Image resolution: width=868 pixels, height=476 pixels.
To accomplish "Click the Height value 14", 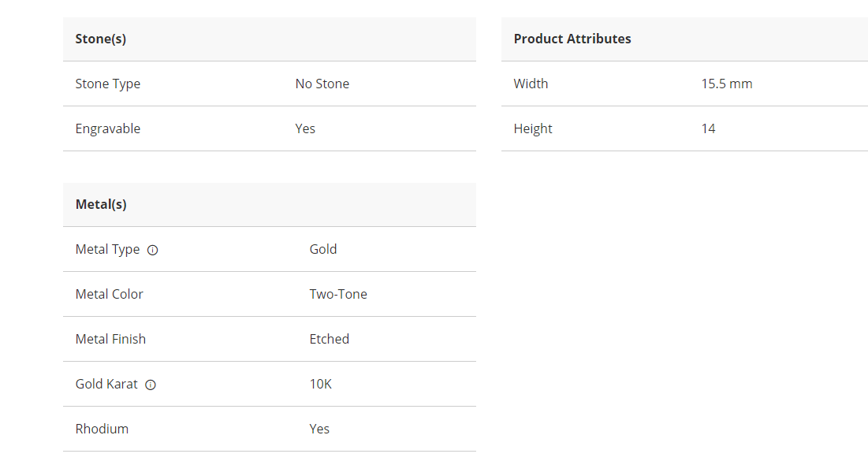I will [x=708, y=128].
